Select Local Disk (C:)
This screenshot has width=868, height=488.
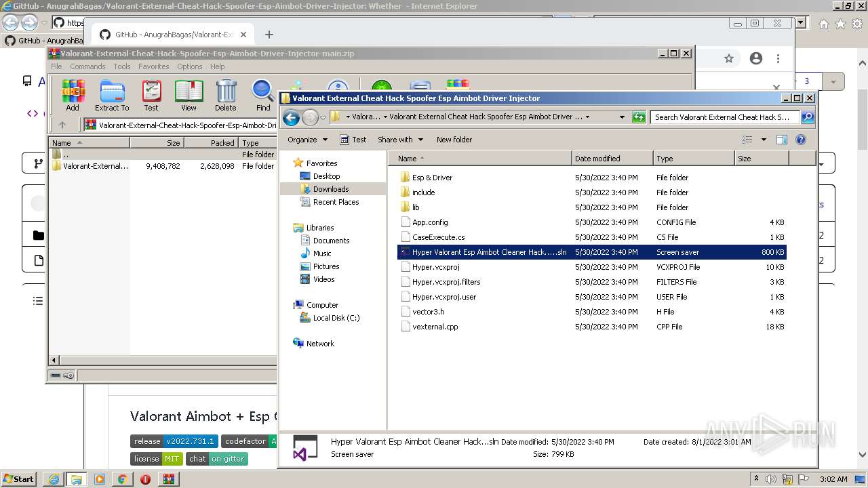point(336,318)
